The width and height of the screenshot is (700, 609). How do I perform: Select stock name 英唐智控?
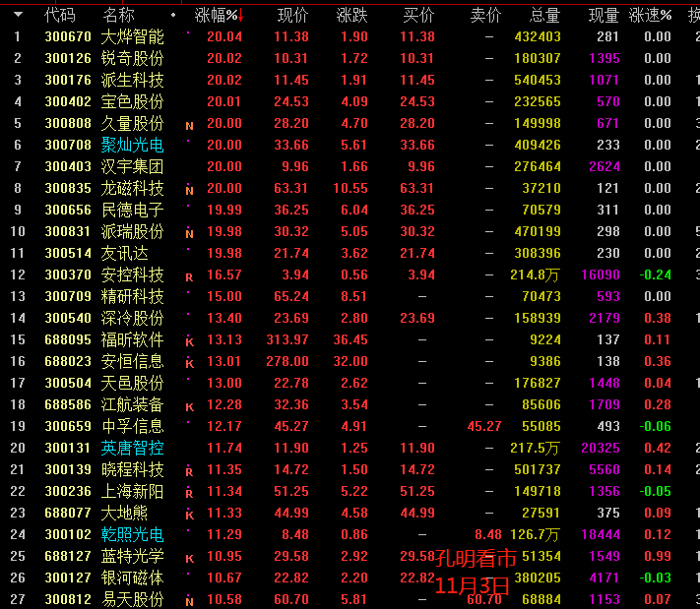133,448
